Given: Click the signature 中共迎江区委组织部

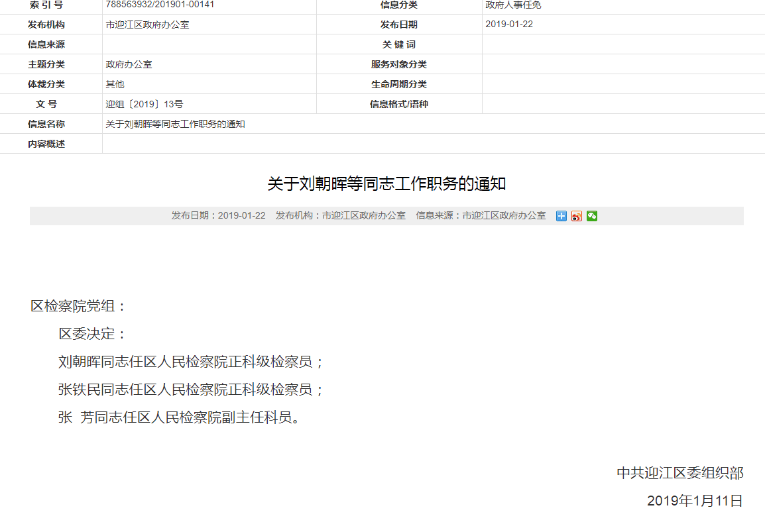Looking at the screenshot, I should point(680,473).
